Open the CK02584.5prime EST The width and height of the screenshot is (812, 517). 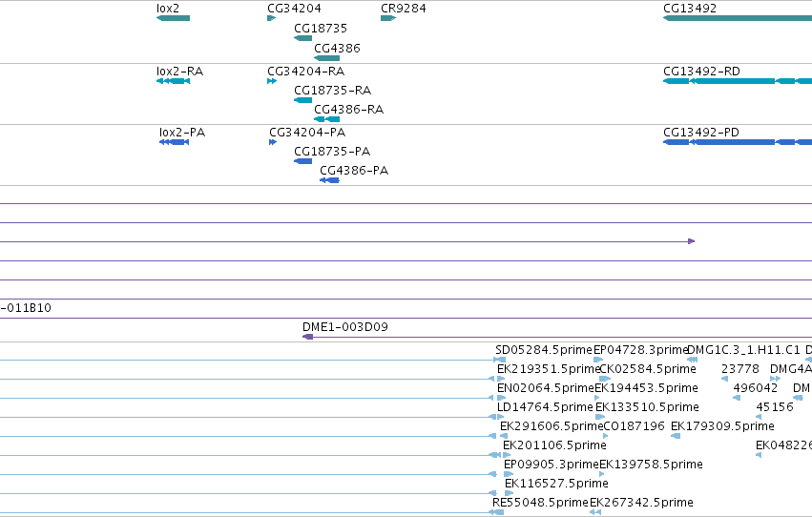605,379
